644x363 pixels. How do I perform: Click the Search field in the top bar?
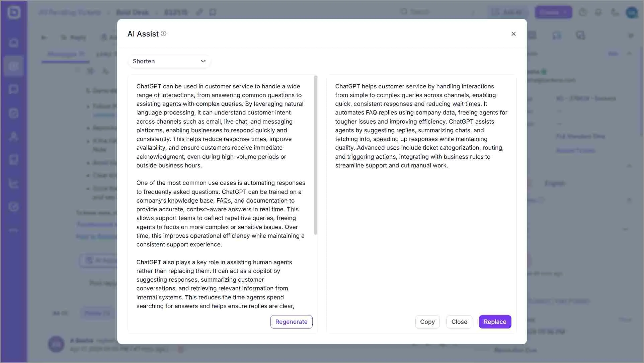[x=438, y=12]
